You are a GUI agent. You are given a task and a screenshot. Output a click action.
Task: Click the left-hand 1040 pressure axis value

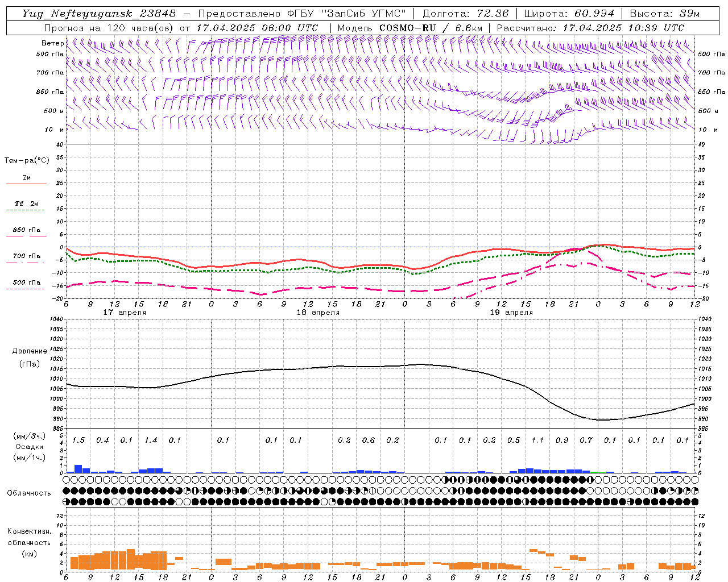pos(56,319)
